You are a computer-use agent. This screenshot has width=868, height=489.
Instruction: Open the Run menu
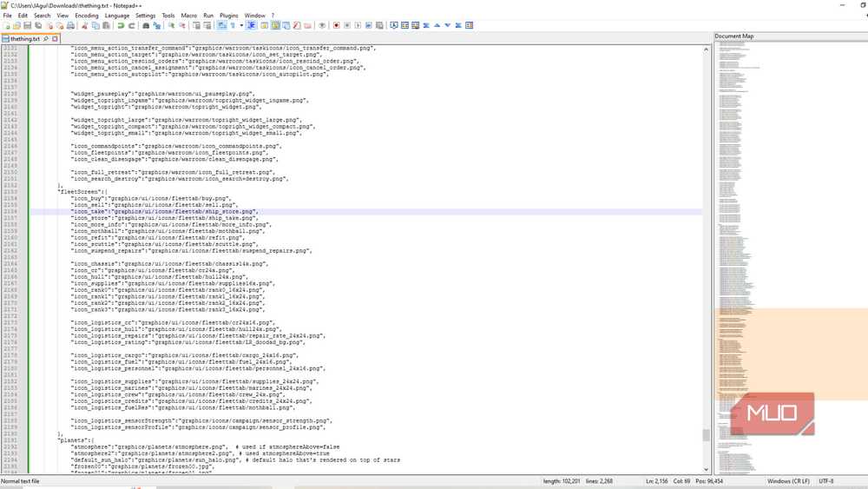(x=208, y=16)
